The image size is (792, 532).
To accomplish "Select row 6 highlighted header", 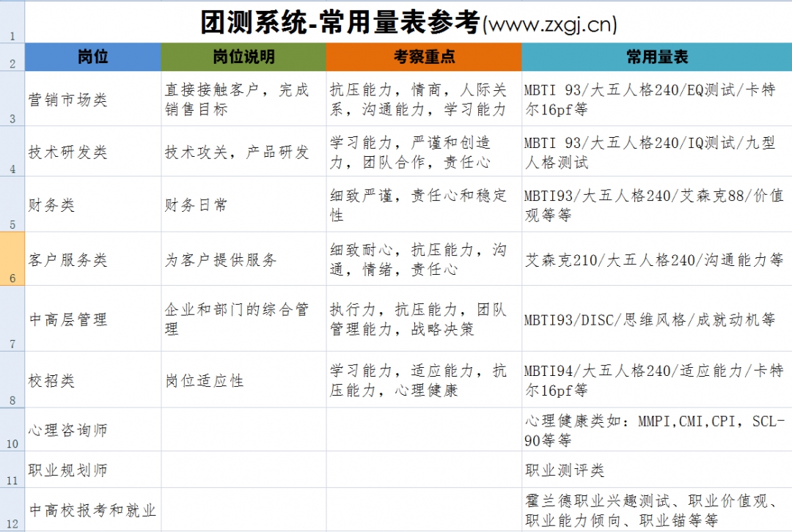I will 12,259.
